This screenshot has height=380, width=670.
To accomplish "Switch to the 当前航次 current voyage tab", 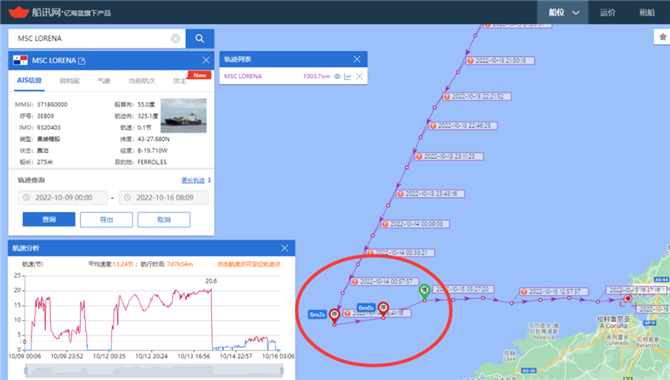I will (142, 81).
